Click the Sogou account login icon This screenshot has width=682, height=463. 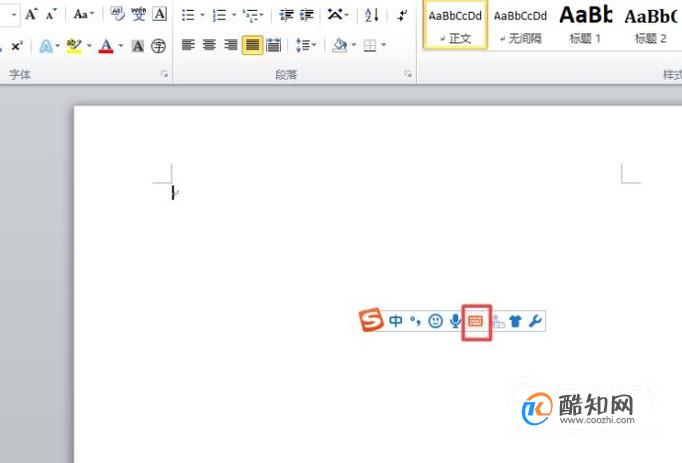coord(498,322)
